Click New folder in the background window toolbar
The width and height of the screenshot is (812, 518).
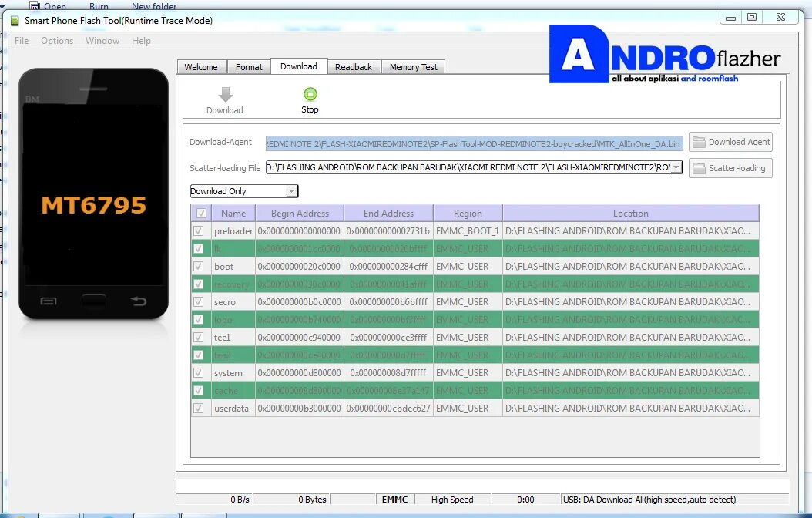[x=154, y=7]
